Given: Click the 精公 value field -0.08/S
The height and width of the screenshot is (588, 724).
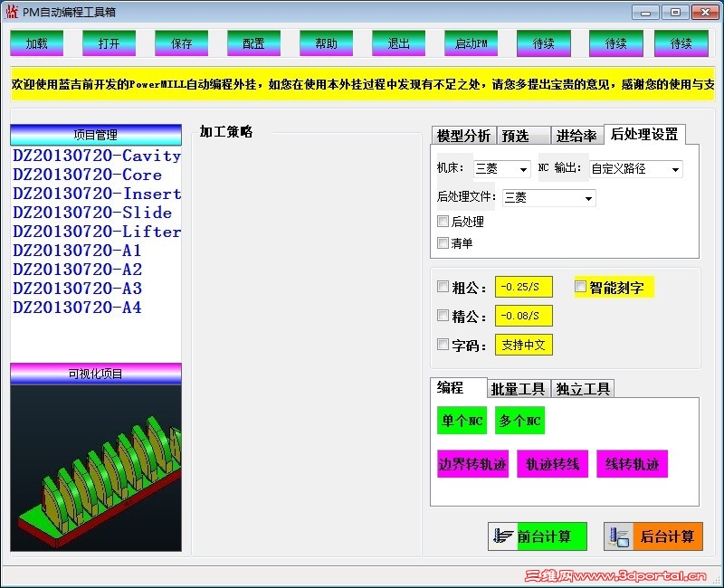Looking at the screenshot, I should point(524,316).
